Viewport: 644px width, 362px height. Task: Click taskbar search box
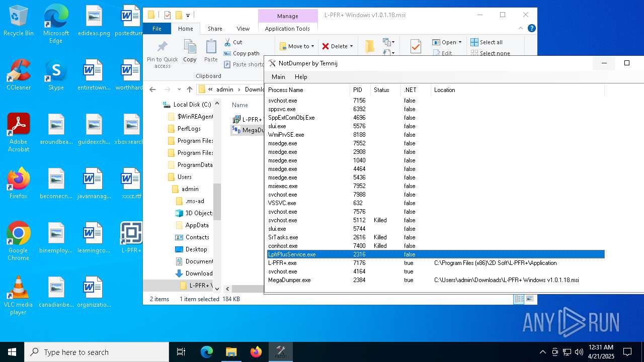(x=97, y=352)
